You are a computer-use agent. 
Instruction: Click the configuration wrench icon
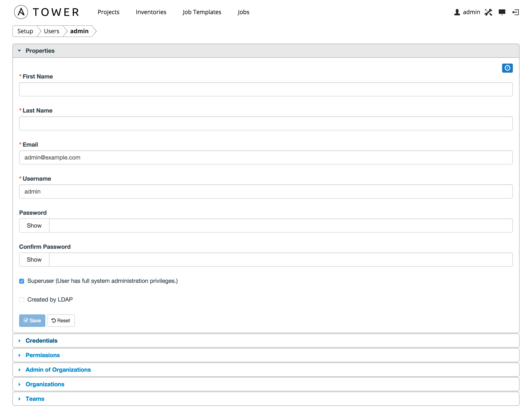(488, 12)
